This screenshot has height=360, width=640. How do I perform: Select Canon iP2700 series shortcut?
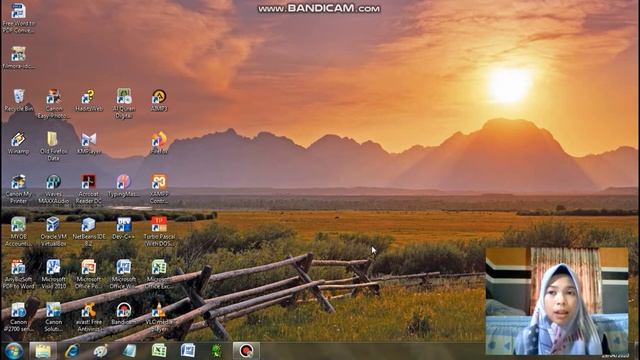18,317
